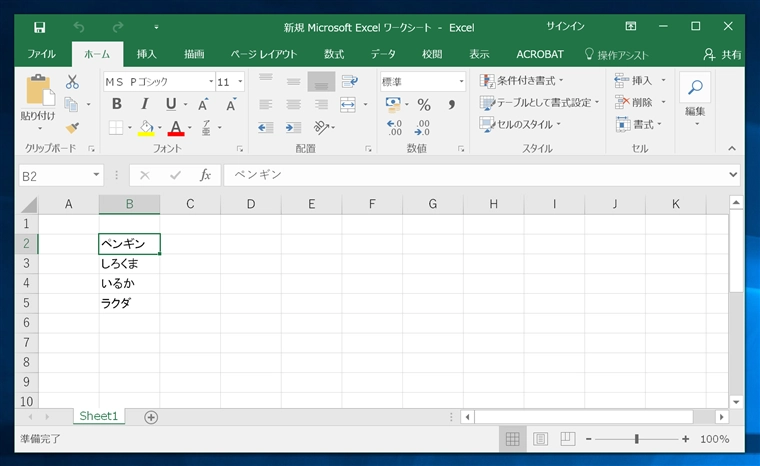Image resolution: width=760 pixels, height=466 pixels.
Task: Increase indent icon
Action: (293, 128)
